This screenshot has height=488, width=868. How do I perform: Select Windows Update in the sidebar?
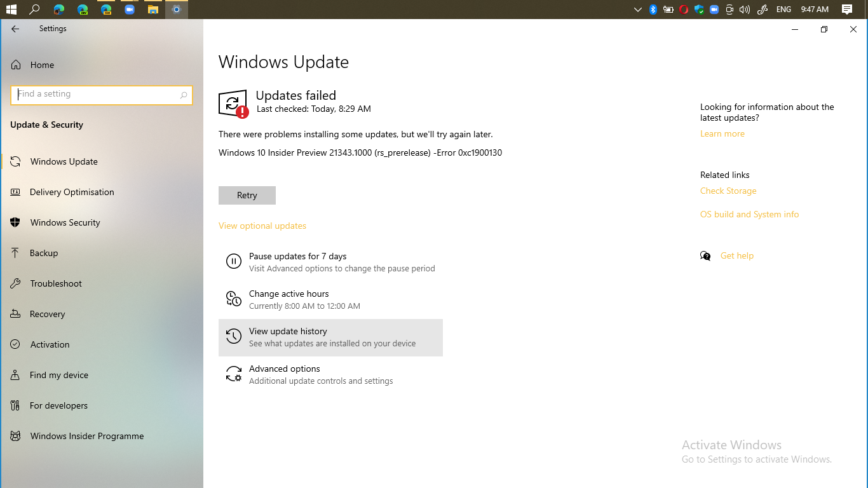pos(102,161)
